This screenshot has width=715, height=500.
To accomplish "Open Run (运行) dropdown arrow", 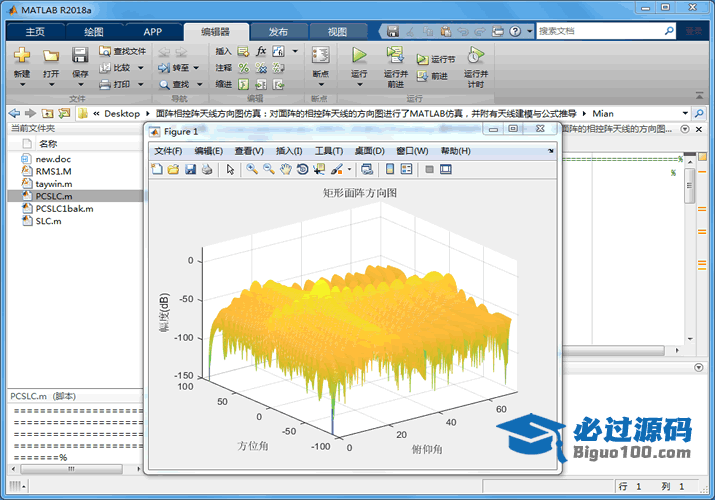I will (x=359, y=85).
